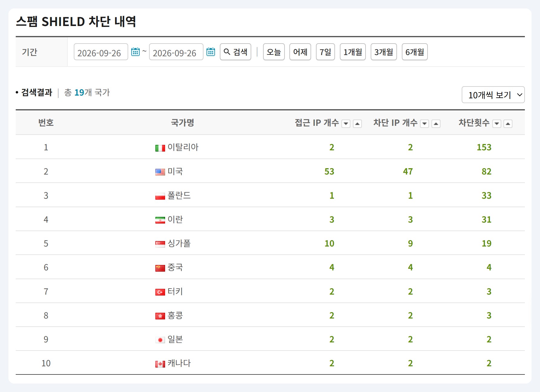The height and width of the screenshot is (392, 540).
Task: Click the Singapore flag beside 싱가폴
Action: point(160,244)
